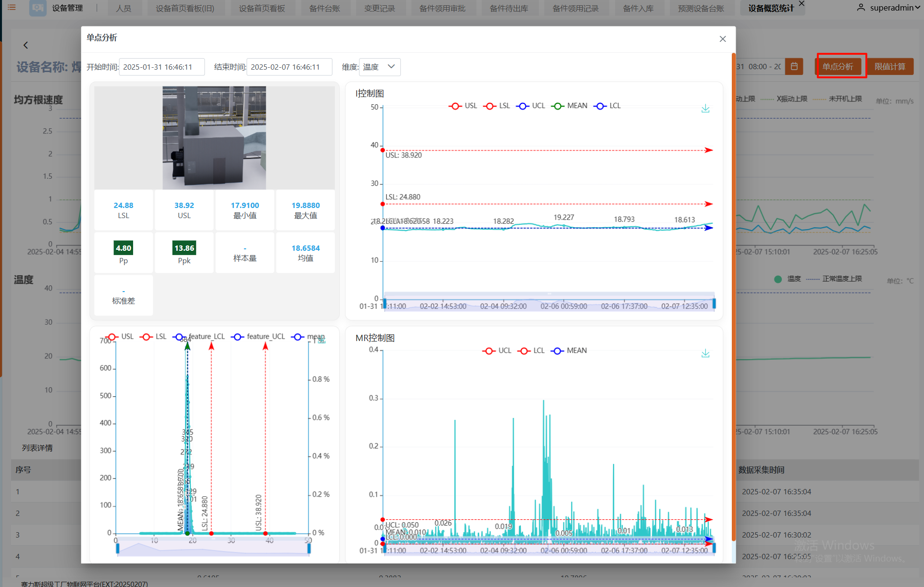Toggle UCL legend in MR控制图

coord(497,351)
